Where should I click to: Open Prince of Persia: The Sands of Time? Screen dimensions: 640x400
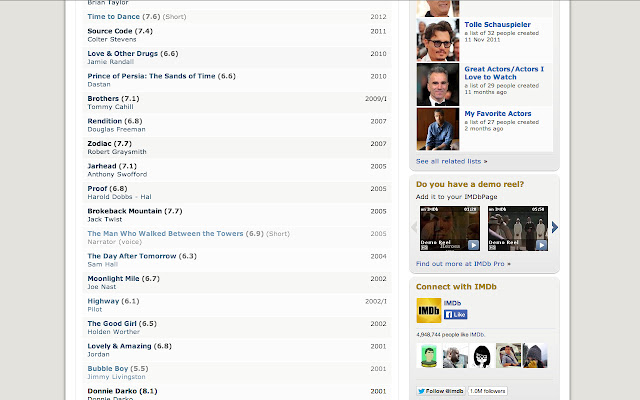(151, 76)
